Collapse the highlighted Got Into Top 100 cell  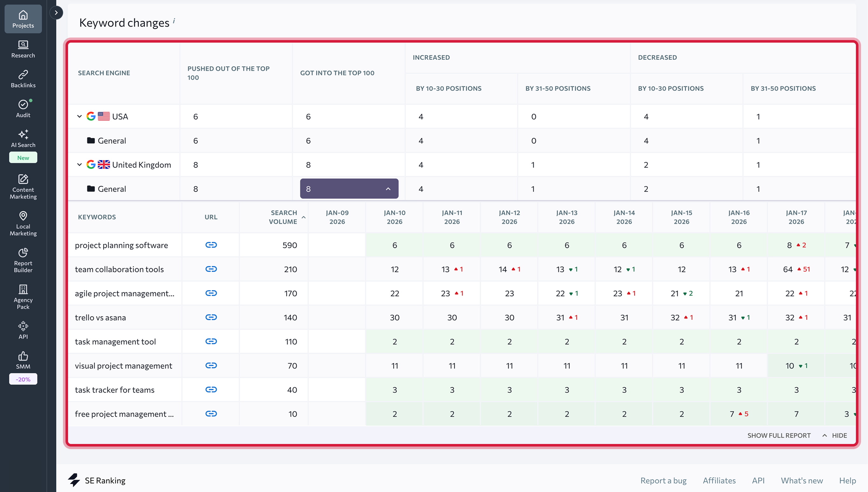point(388,189)
